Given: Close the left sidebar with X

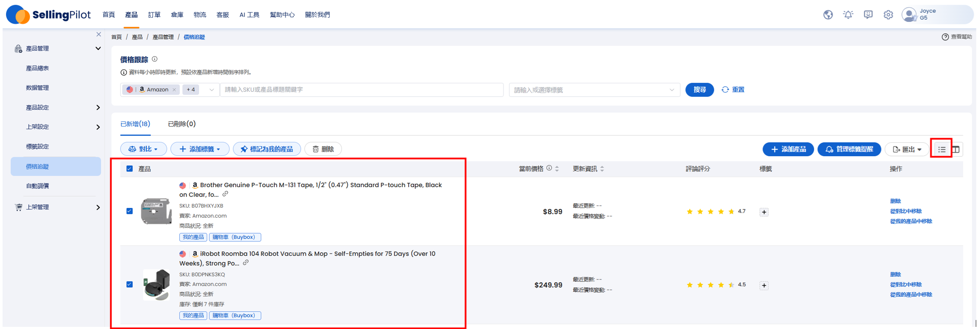Looking at the screenshot, I should click(99, 34).
